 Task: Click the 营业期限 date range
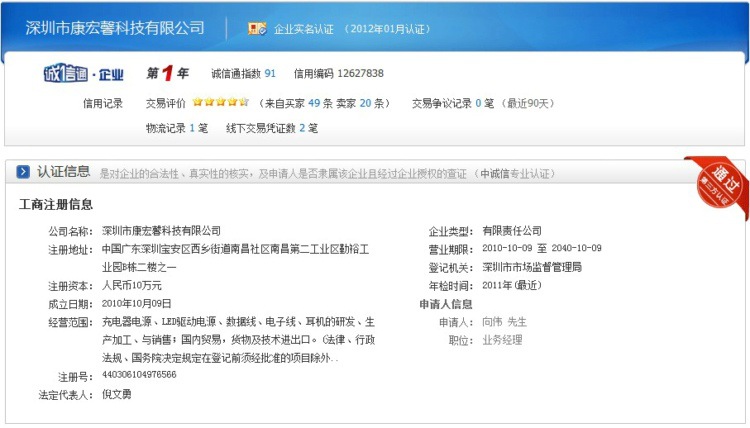click(x=542, y=248)
